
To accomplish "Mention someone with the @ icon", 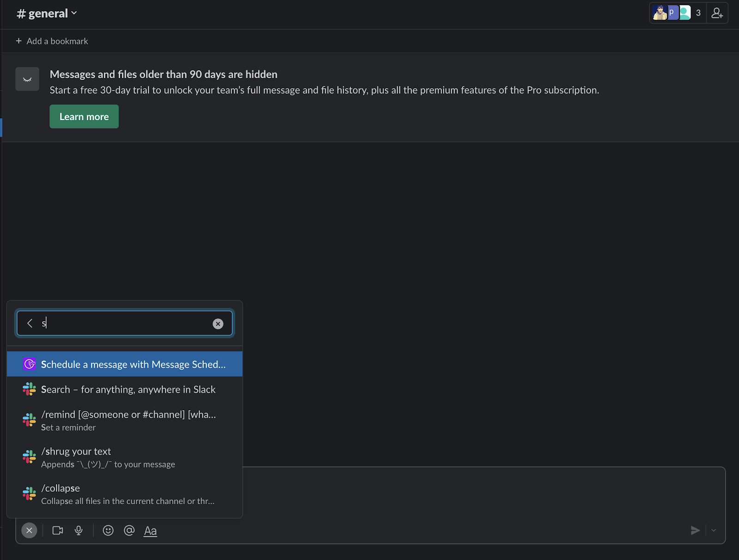I will [129, 530].
